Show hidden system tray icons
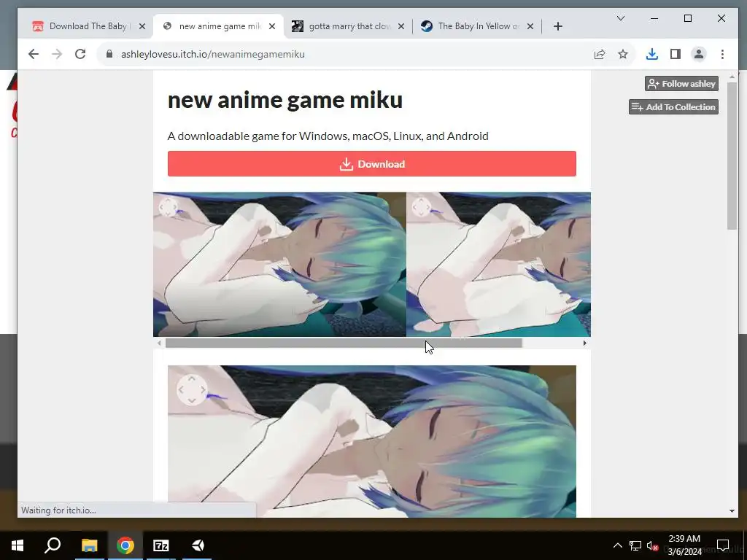Image resolution: width=747 pixels, height=560 pixels. 617,545
